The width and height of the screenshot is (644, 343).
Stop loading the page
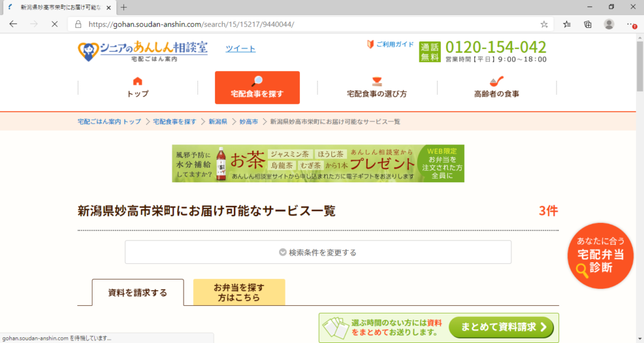[x=54, y=24]
